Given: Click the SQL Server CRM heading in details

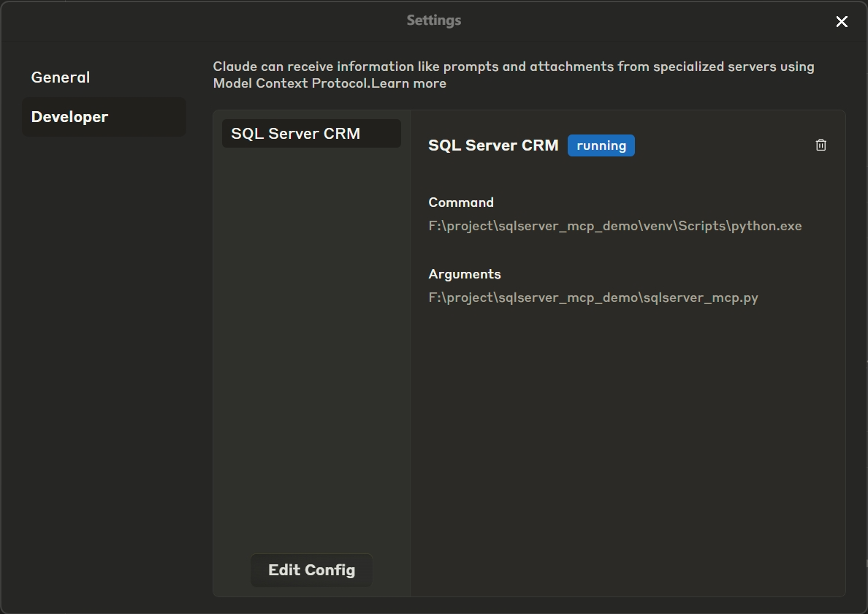Looking at the screenshot, I should (x=493, y=145).
